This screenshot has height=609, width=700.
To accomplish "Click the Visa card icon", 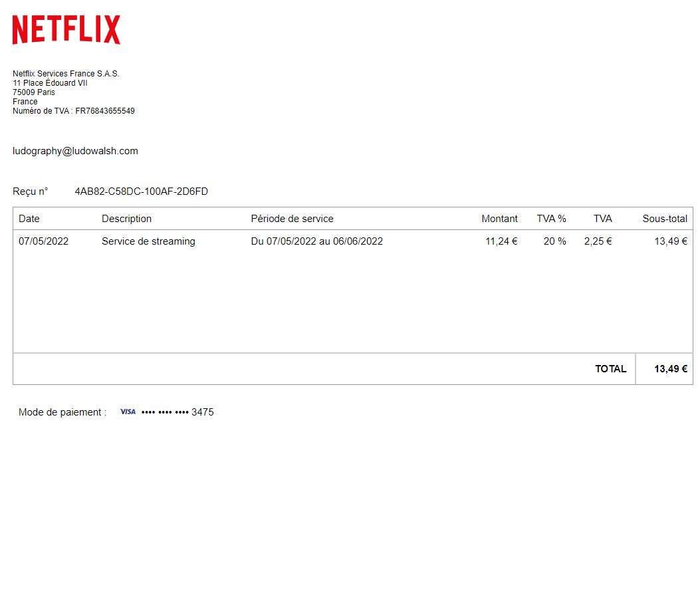I will pyautogui.click(x=128, y=412).
